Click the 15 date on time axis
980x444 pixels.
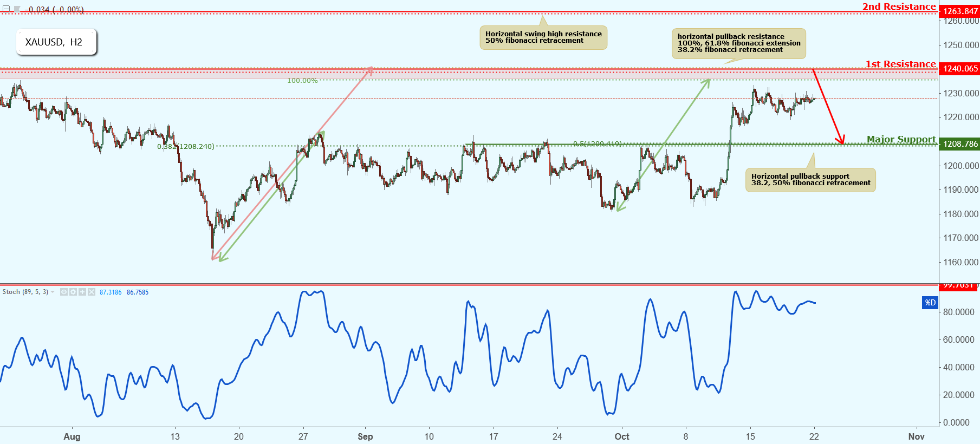pyautogui.click(x=750, y=436)
